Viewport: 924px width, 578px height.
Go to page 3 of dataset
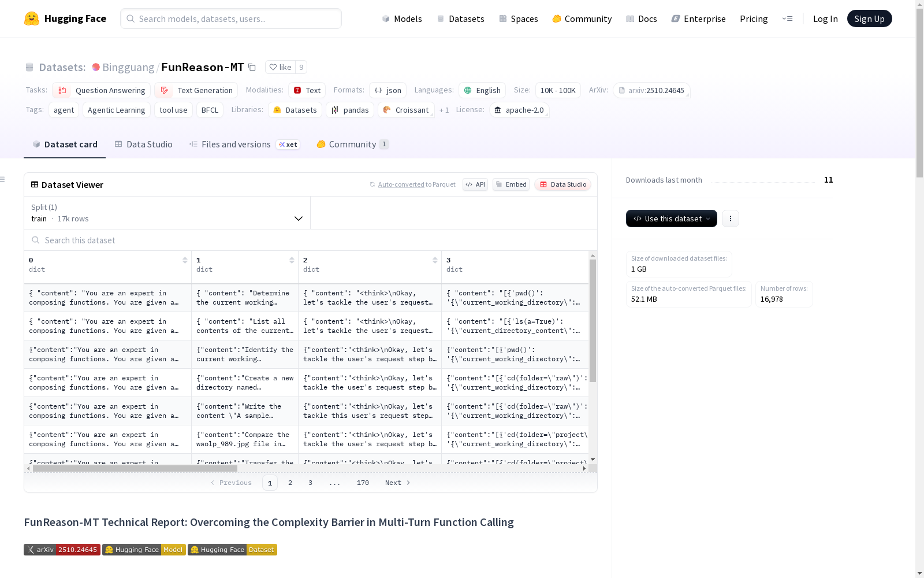tap(310, 483)
